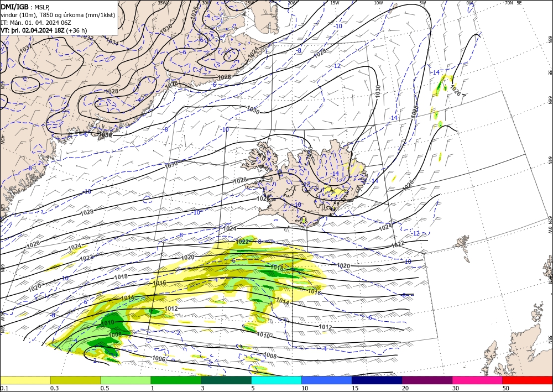Select the pink 30–50 legend swatch
Viewport: 553px width, 392px height.
477,380
